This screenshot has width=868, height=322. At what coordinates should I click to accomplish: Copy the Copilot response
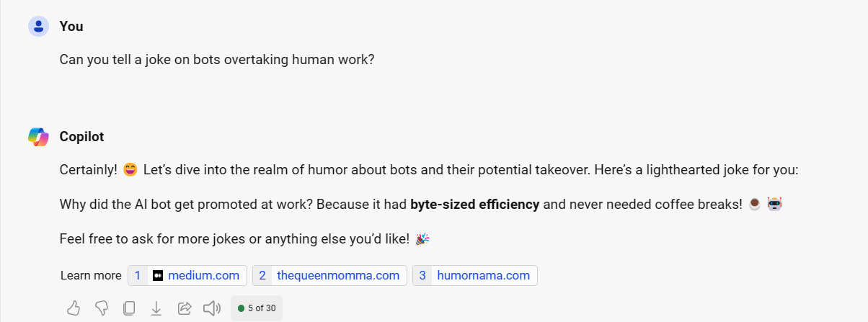[129, 308]
